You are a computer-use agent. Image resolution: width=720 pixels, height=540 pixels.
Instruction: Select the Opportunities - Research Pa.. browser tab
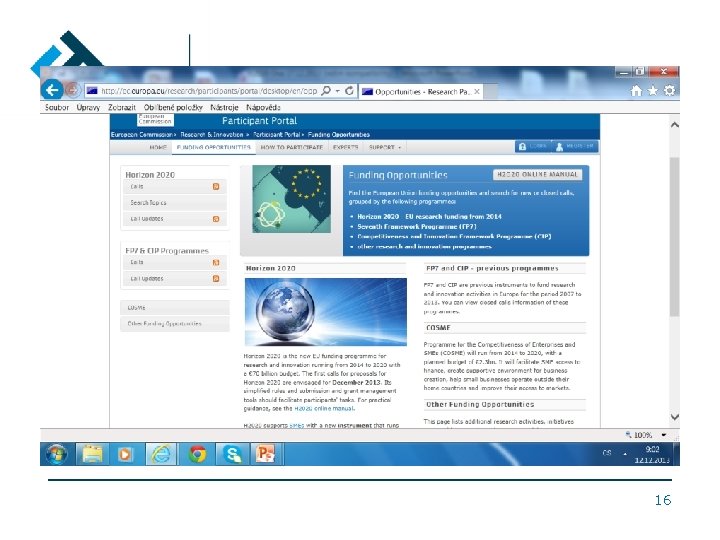coord(420,92)
